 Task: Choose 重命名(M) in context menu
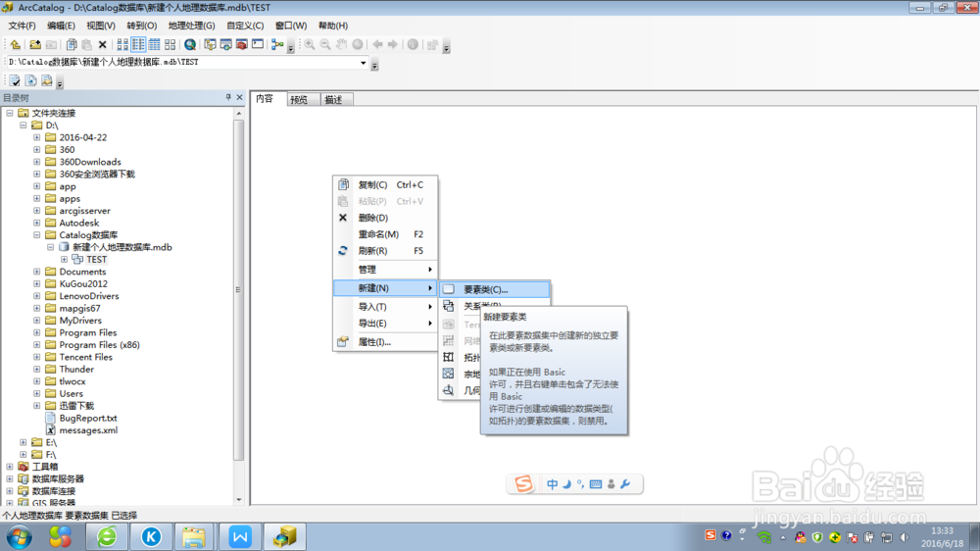[x=385, y=234]
